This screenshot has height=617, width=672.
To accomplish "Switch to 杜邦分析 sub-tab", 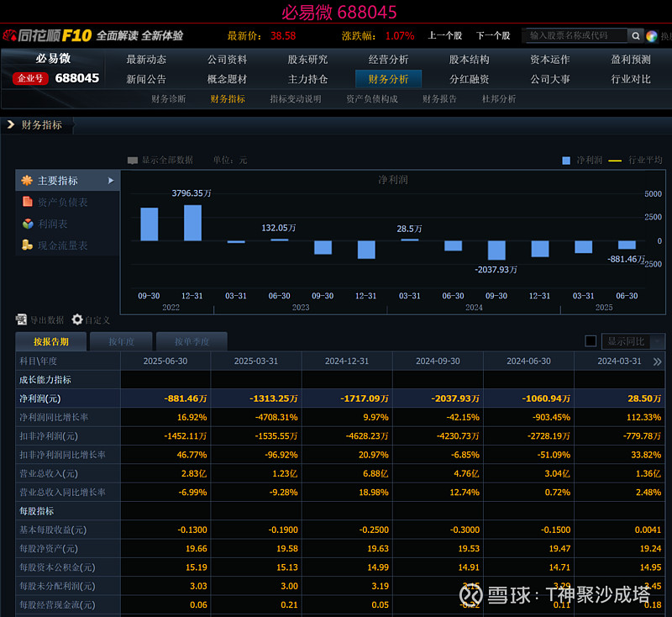I will click(499, 99).
